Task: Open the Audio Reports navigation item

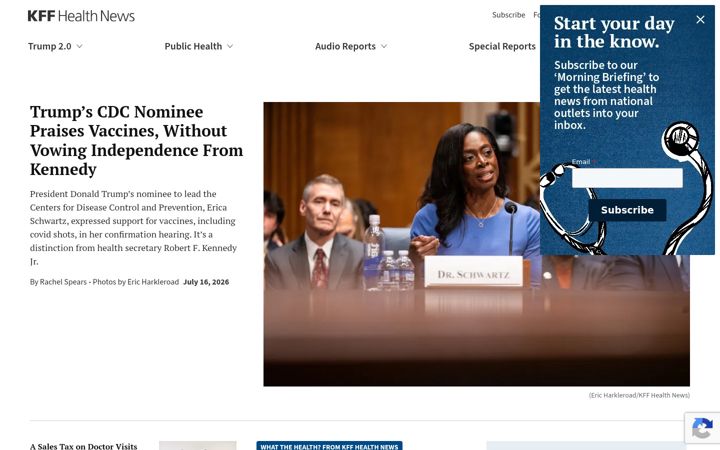Action: tap(345, 46)
